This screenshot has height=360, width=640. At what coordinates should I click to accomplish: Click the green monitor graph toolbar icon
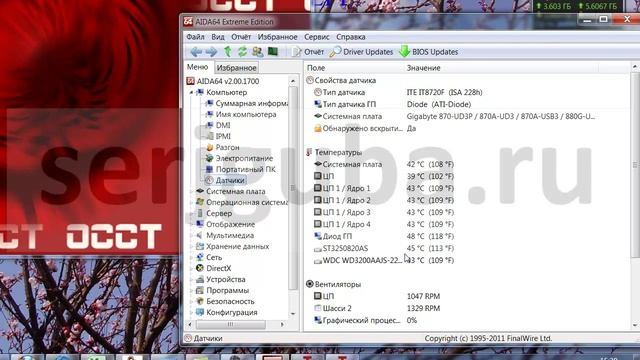point(273,51)
